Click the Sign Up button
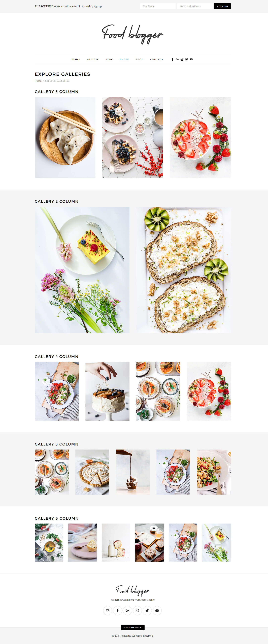The image size is (268, 644). (x=222, y=6)
